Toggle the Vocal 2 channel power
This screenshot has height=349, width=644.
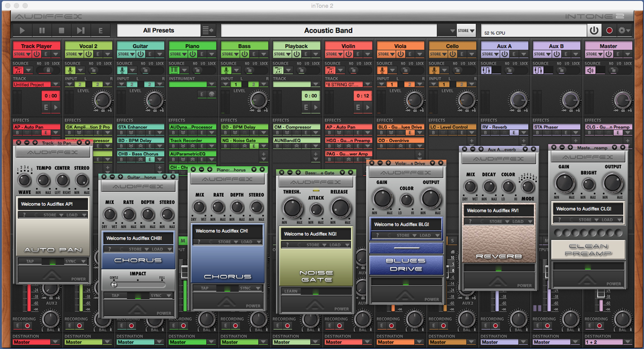(89, 54)
